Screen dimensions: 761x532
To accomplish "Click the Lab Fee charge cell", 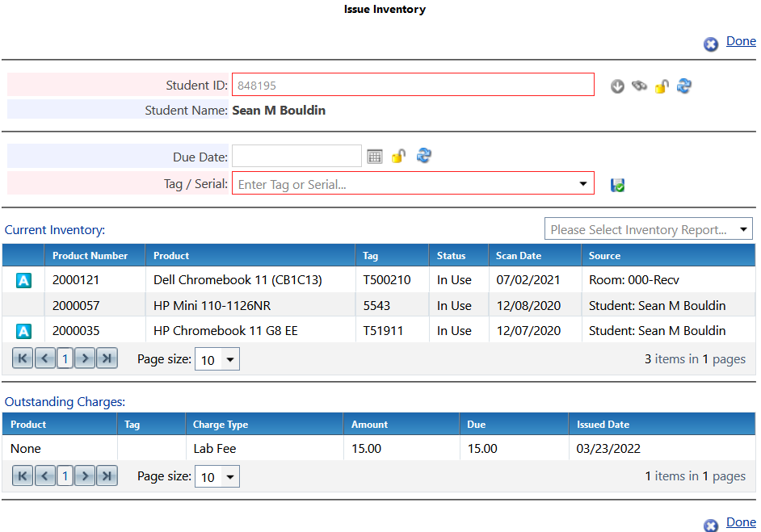I will click(215, 449).
